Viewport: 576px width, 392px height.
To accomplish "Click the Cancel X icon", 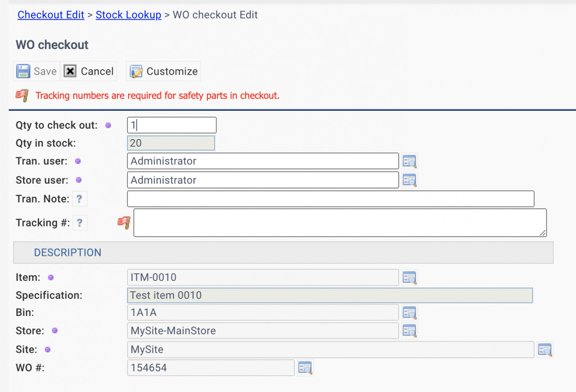I will click(x=70, y=71).
